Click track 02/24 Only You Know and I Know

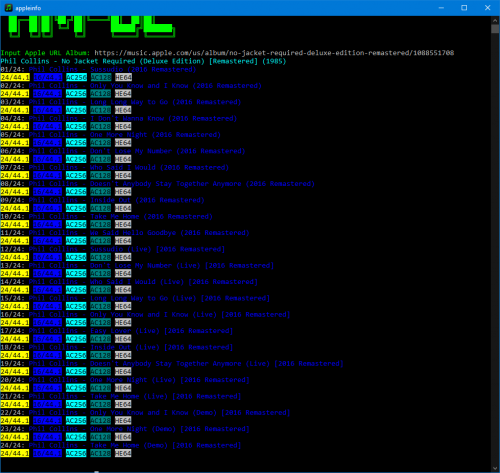click(x=131, y=86)
